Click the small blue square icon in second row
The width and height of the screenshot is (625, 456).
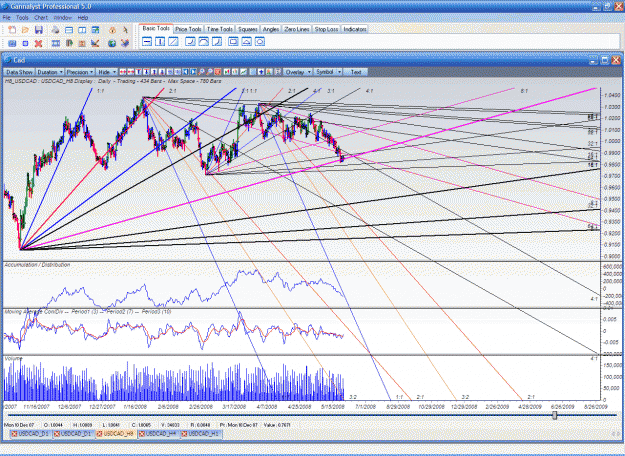25,43
